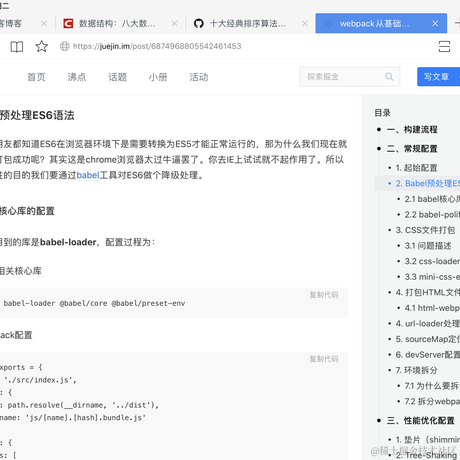Open 小册 in site navigation
This screenshot has height=460, width=460.
tap(158, 77)
